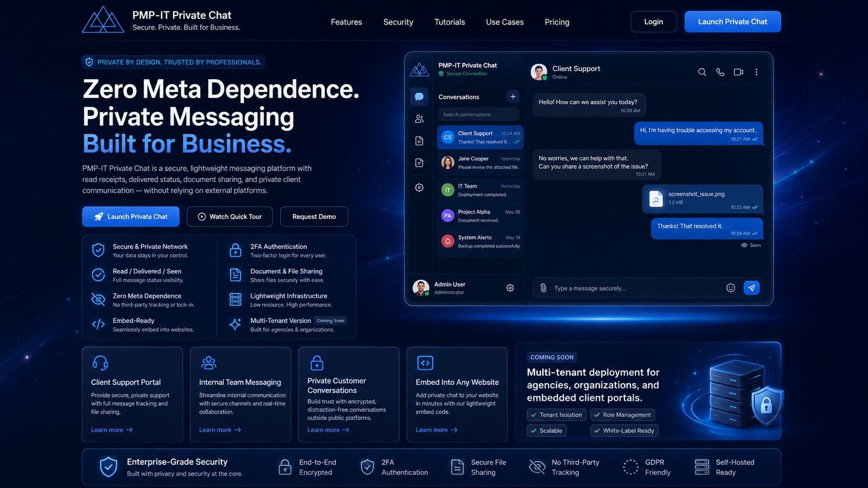This screenshot has width=868, height=488.
Task: Click the Search conversations field
Action: coord(478,114)
